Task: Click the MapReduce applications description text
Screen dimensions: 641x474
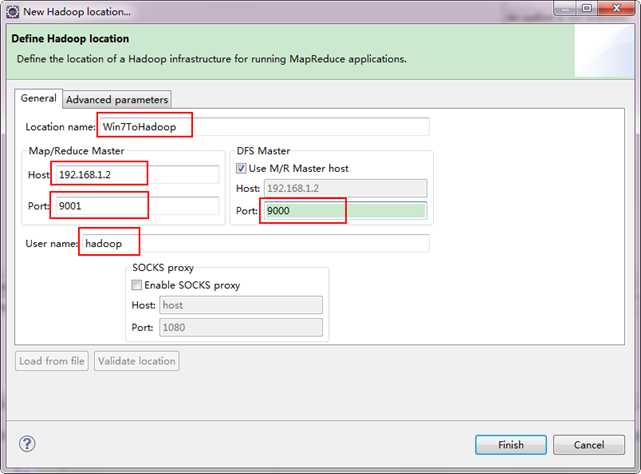Action: click(211, 59)
